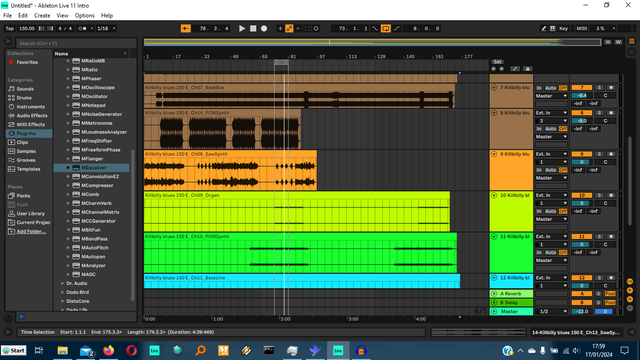Click the Session Record circle button

[316, 29]
